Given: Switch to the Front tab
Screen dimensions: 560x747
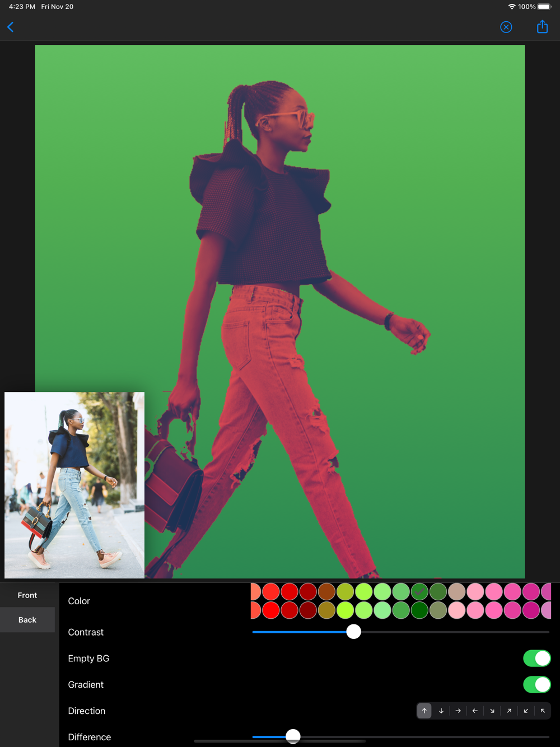Looking at the screenshot, I should (x=27, y=595).
